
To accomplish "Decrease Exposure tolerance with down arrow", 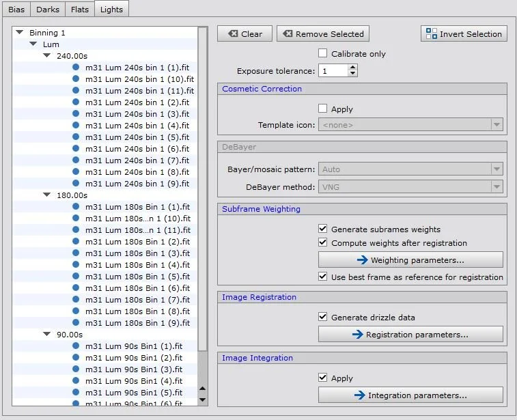I will point(353,74).
